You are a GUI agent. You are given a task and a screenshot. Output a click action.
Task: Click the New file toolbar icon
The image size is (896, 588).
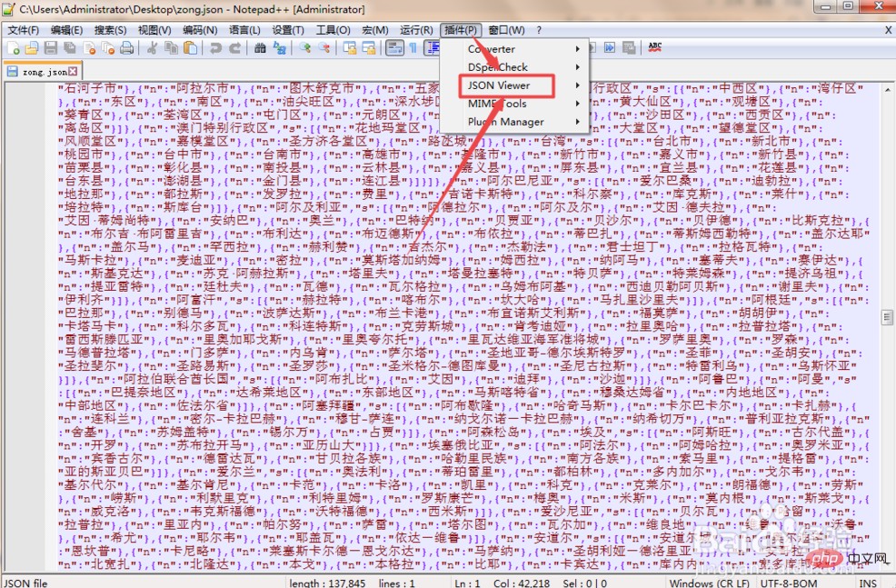(x=13, y=48)
